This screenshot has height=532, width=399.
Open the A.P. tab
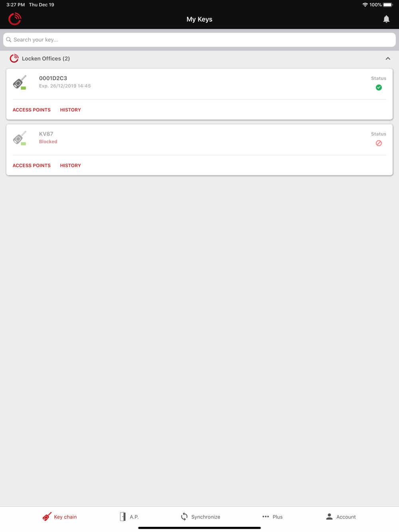point(129,517)
